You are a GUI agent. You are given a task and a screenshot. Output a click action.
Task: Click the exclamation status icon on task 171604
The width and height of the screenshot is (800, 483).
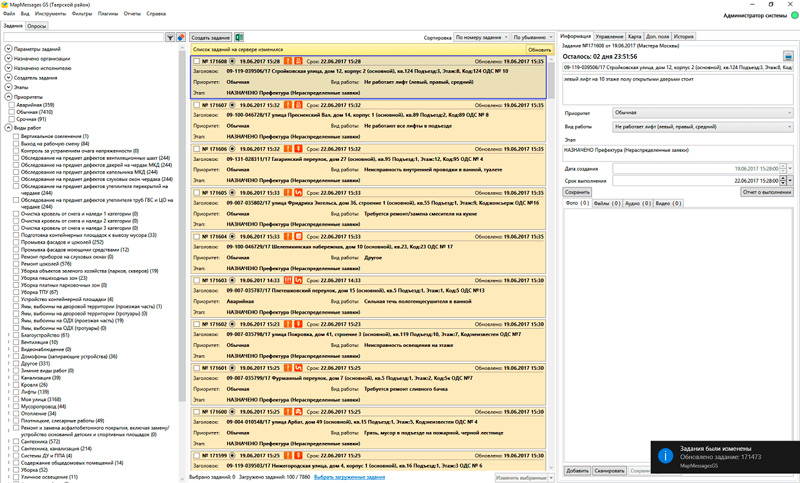click(x=288, y=237)
